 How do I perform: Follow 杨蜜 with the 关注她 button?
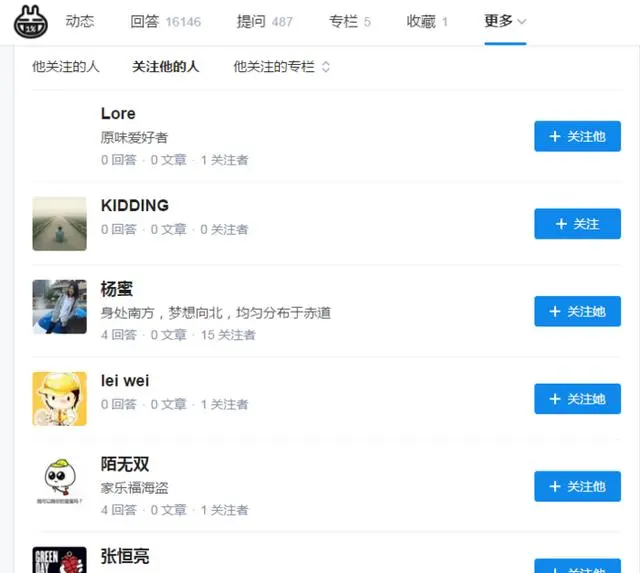point(578,311)
